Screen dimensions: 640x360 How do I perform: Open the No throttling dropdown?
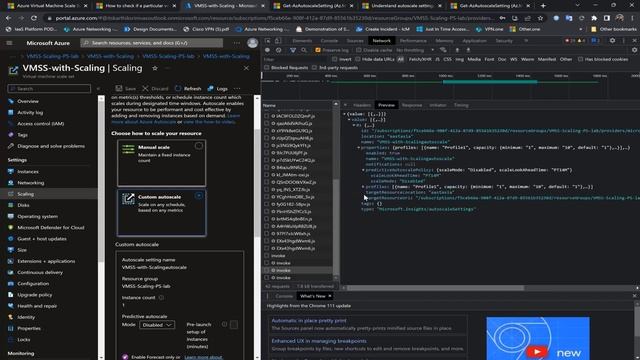tap(416, 50)
